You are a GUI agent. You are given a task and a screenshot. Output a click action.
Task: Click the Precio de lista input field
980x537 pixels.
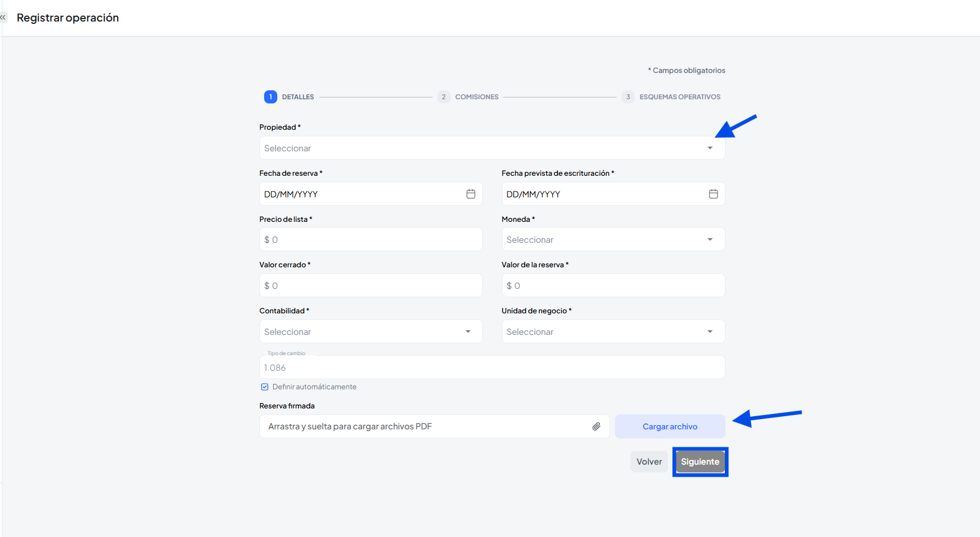point(370,239)
